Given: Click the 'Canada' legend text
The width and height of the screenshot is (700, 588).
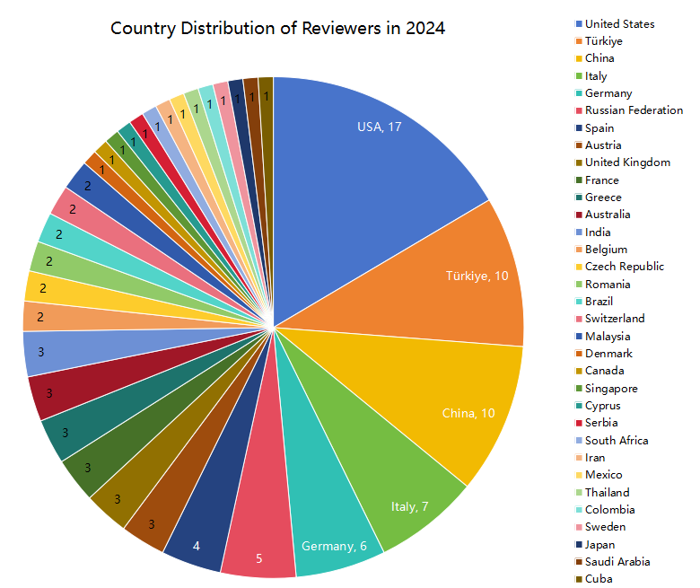Looking at the screenshot, I should point(605,371).
